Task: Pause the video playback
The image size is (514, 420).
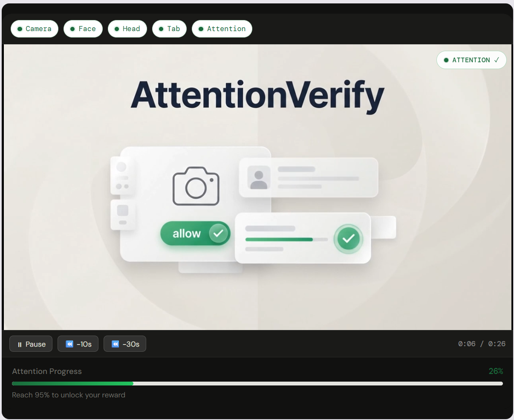Action: click(31, 344)
